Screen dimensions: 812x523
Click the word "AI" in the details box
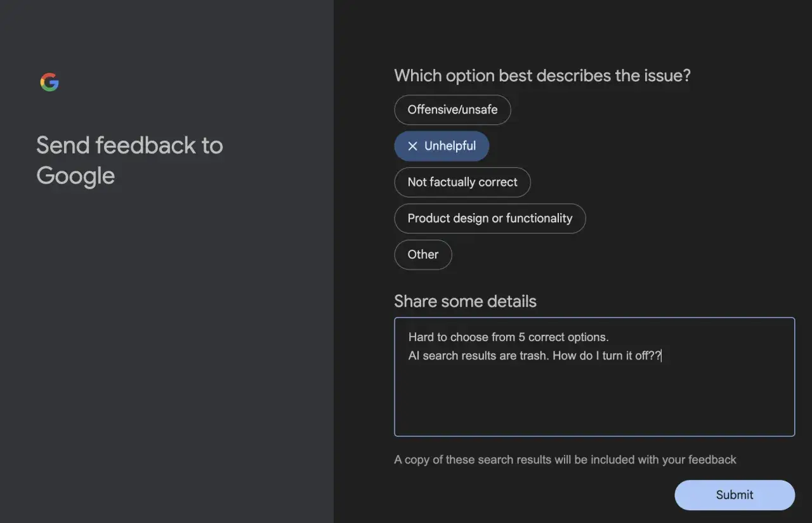pyautogui.click(x=414, y=356)
